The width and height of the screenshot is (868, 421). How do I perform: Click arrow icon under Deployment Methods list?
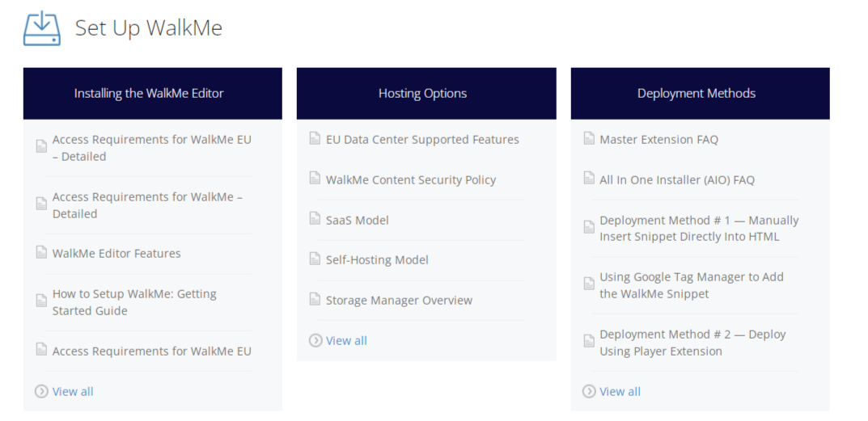tap(589, 391)
